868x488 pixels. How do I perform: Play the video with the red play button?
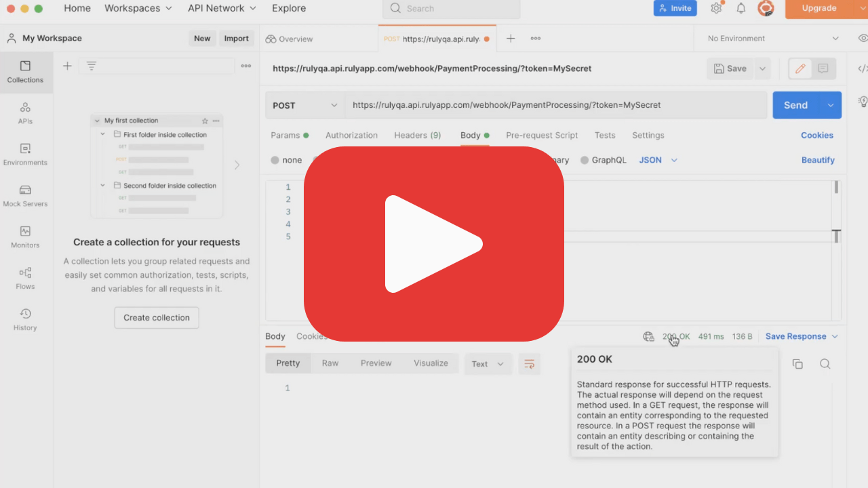(434, 244)
